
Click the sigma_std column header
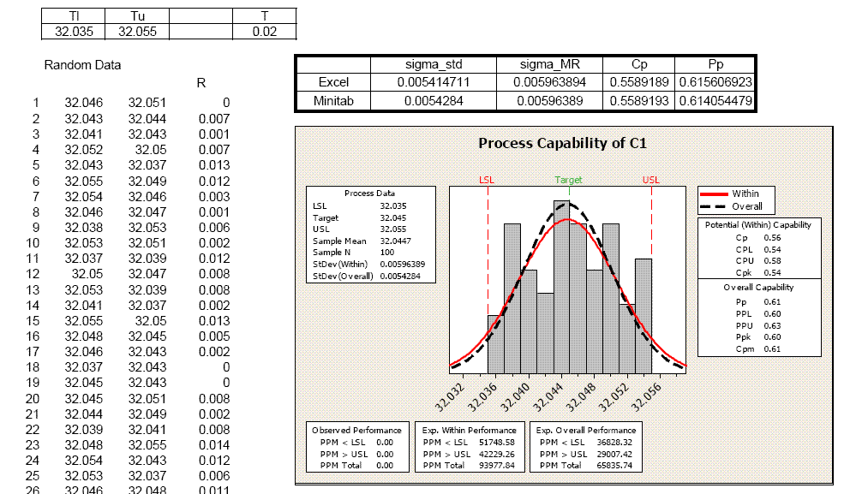(434, 65)
